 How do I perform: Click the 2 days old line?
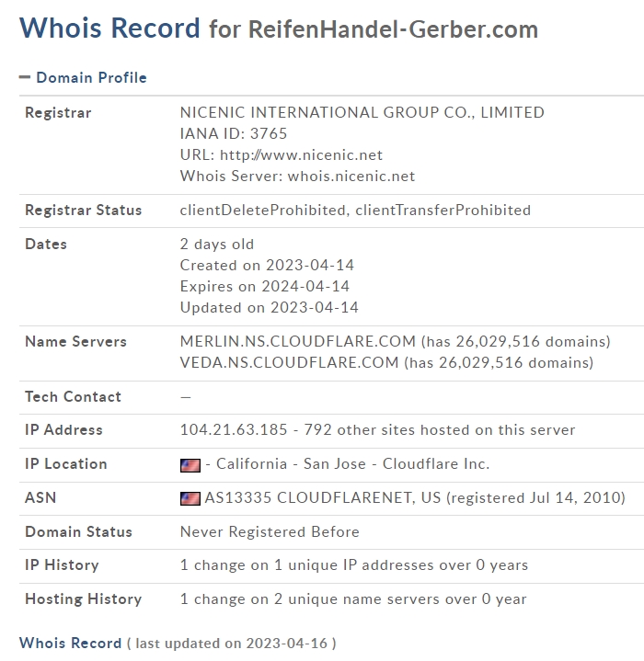pyautogui.click(x=217, y=244)
